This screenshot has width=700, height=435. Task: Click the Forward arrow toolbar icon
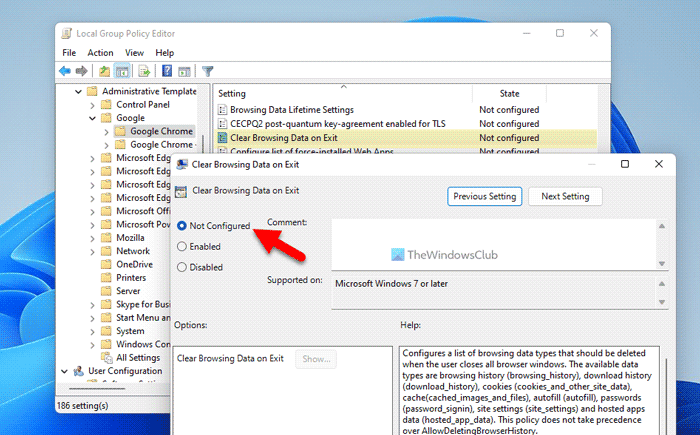81,71
